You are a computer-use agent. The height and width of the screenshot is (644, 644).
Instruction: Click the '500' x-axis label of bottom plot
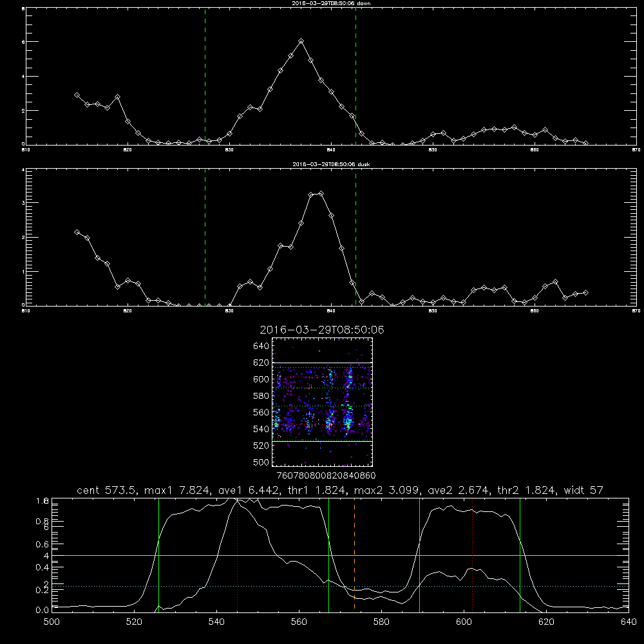click(52, 622)
